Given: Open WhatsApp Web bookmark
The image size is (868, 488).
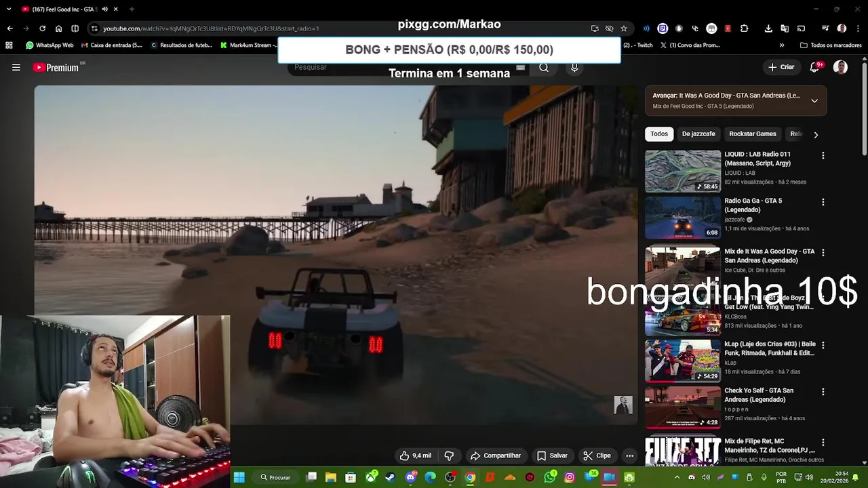Looking at the screenshot, I should click(x=50, y=45).
